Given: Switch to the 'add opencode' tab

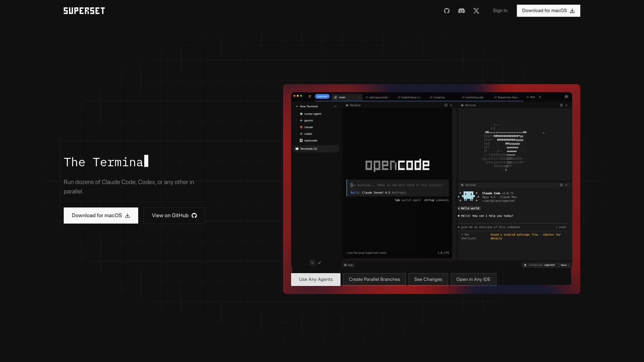Looking at the screenshot, I should tap(377, 98).
